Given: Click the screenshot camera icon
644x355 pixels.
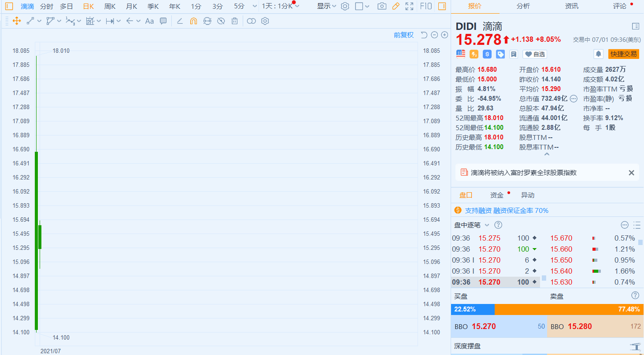Looking at the screenshot, I should pyautogui.click(x=382, y=6).
